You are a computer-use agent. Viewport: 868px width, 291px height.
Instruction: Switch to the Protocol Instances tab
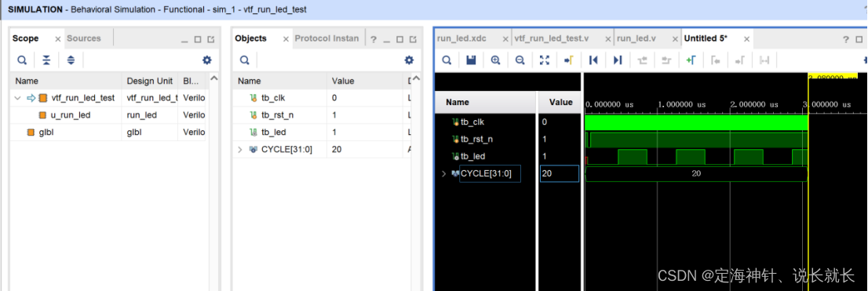[x=326, y=38]
